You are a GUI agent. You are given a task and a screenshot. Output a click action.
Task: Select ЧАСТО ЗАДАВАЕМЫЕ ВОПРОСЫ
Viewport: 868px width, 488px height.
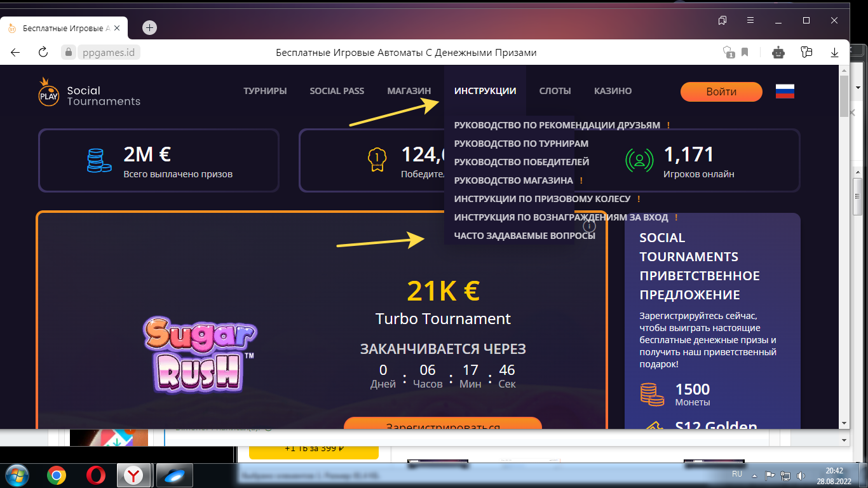(x=525, y=236)
